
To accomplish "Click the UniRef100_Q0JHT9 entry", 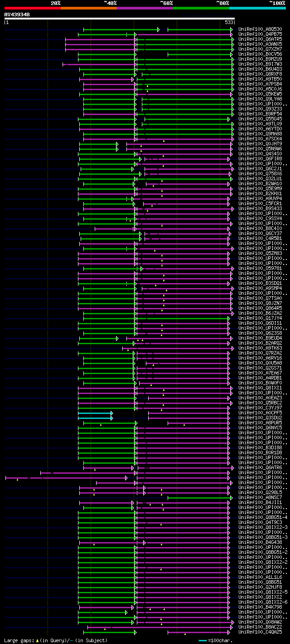I will point(260,144).
